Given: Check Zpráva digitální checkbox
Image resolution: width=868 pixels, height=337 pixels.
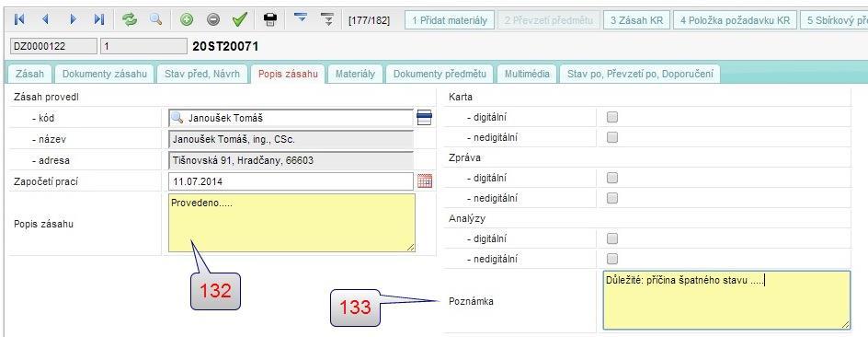Looking at the screenshot, I should point(612,178).
